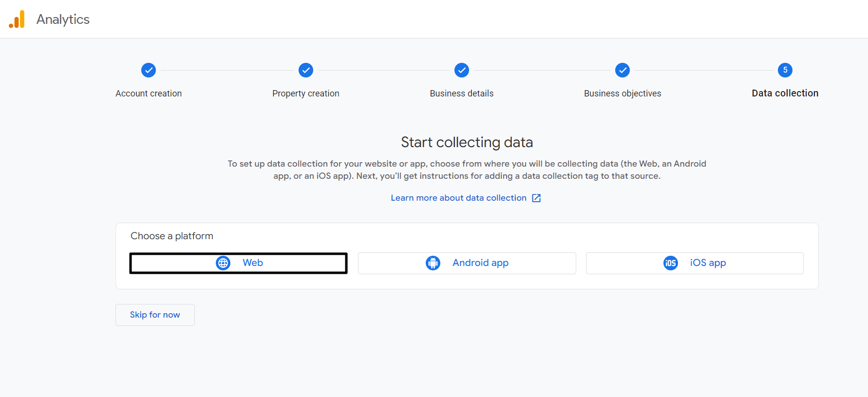Click the Choose a platform heading
Viewport: 868px width, 397px height.
coord(172,236)
